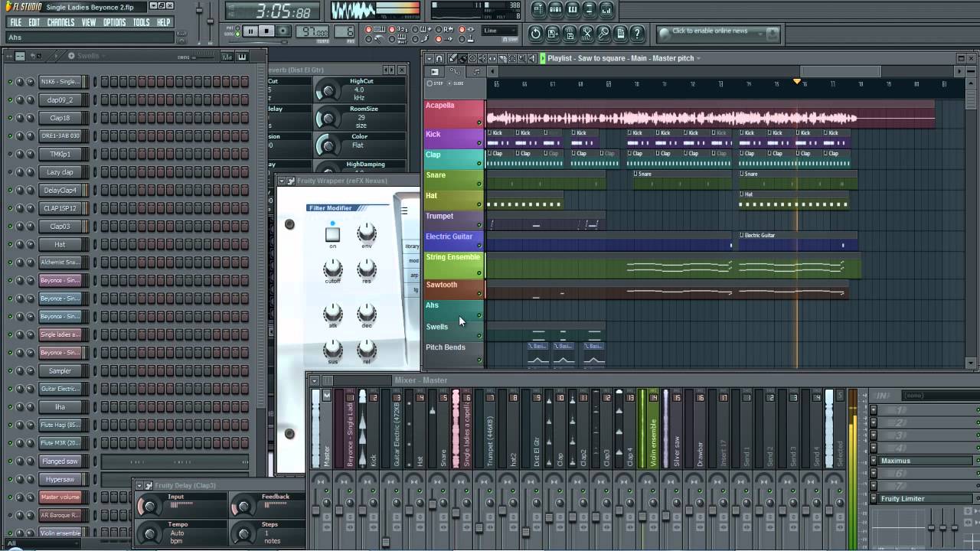This screenshot has width=980, height=551.
Task: Mute the Clap18 channel with its green LED
Action: pos(10,118)
